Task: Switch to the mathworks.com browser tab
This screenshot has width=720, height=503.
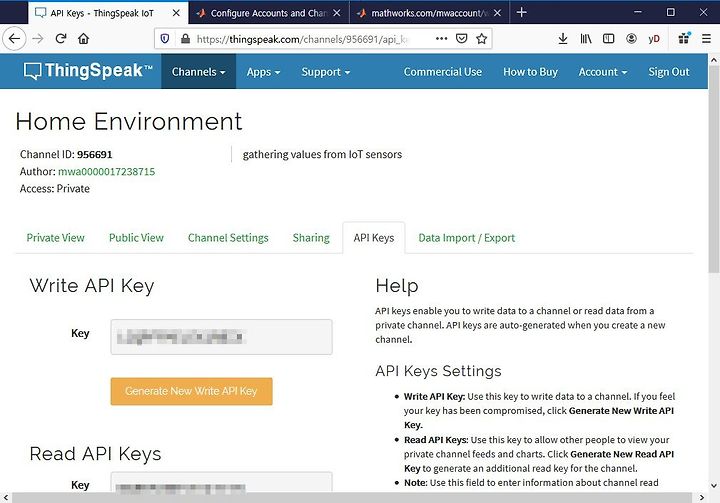Action: [x=429, y=13]
